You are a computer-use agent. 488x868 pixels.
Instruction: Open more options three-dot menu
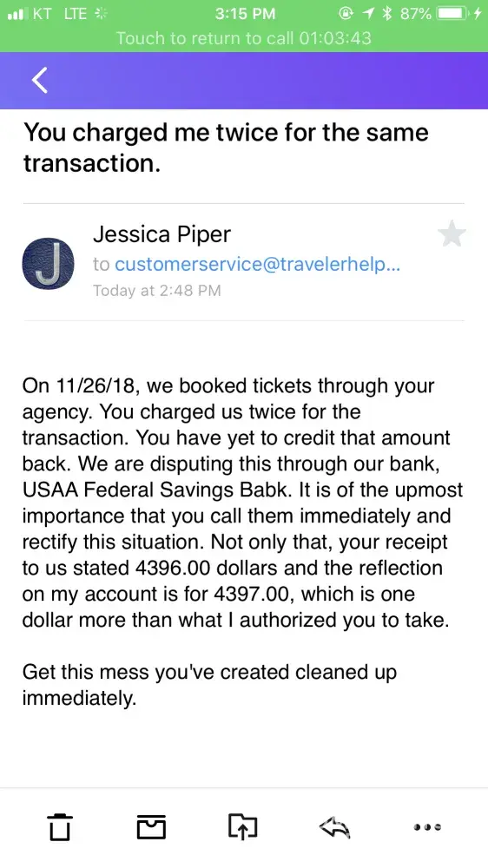pyautogui.click(x=427, y=827)
